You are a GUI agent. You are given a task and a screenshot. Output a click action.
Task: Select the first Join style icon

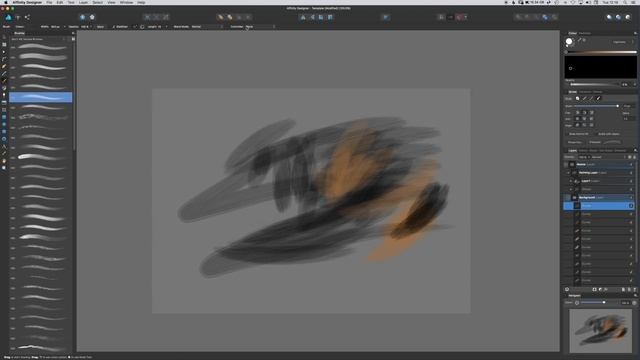click(578, 119)
